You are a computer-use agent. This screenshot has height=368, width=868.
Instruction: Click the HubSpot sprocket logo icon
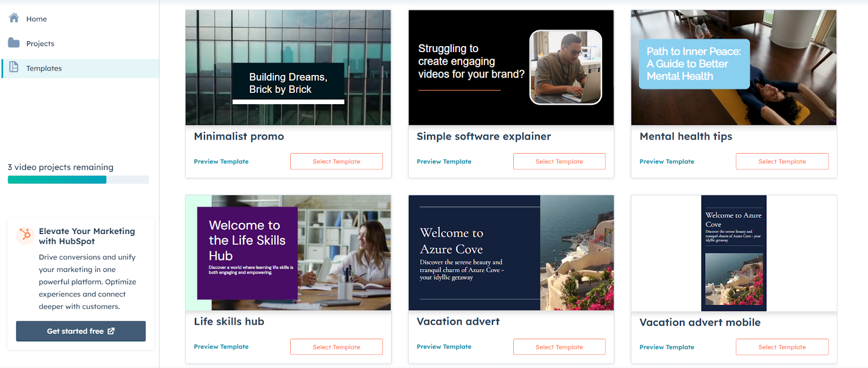click(x=25, y=234)
